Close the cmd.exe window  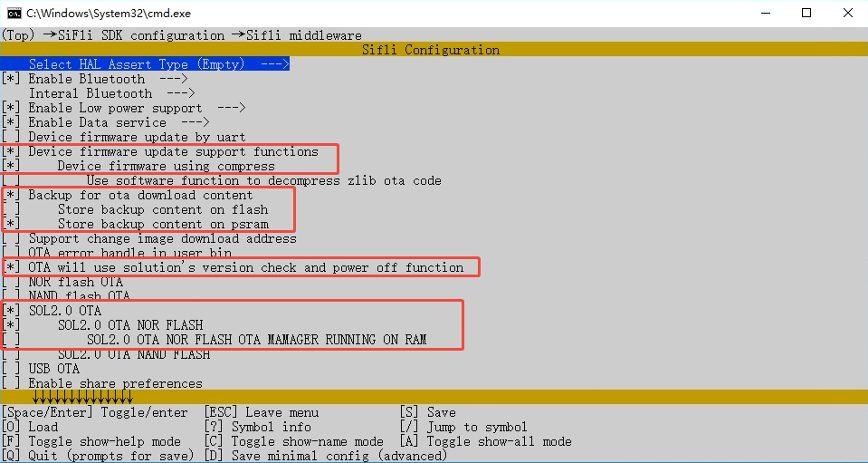coord(847,13)
